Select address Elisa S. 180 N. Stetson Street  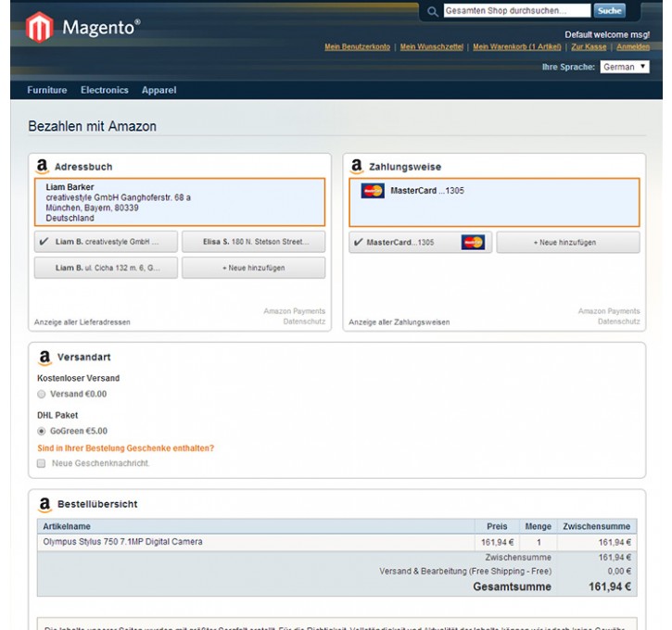[254, 242]
